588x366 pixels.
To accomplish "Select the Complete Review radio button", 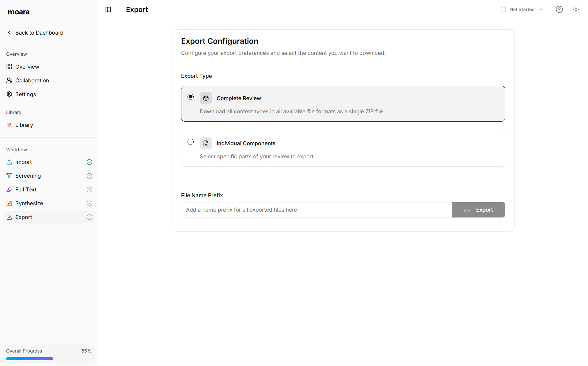I will pos(190,96).
